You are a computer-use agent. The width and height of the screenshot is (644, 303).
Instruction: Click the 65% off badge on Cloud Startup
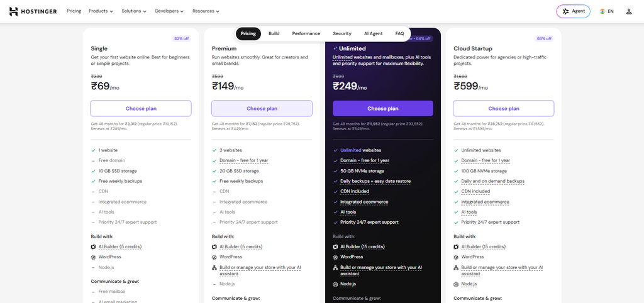(x=544, y=38)
